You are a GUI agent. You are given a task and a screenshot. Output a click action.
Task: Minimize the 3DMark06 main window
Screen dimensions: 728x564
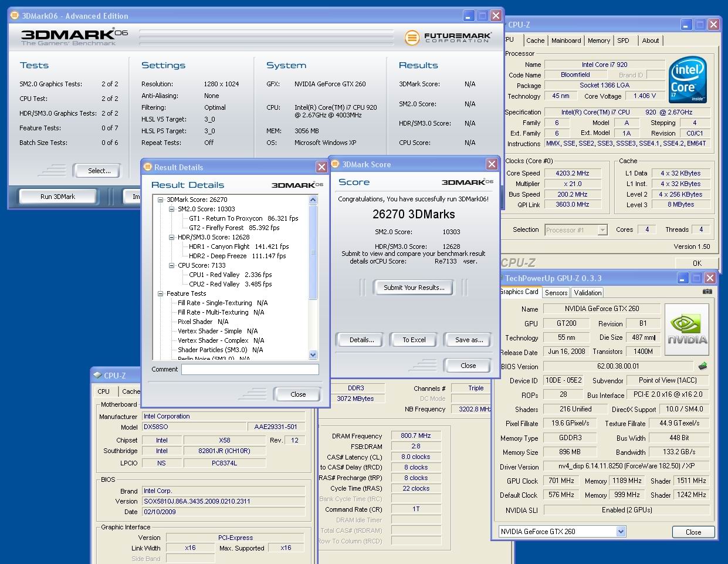pos(469,16)
